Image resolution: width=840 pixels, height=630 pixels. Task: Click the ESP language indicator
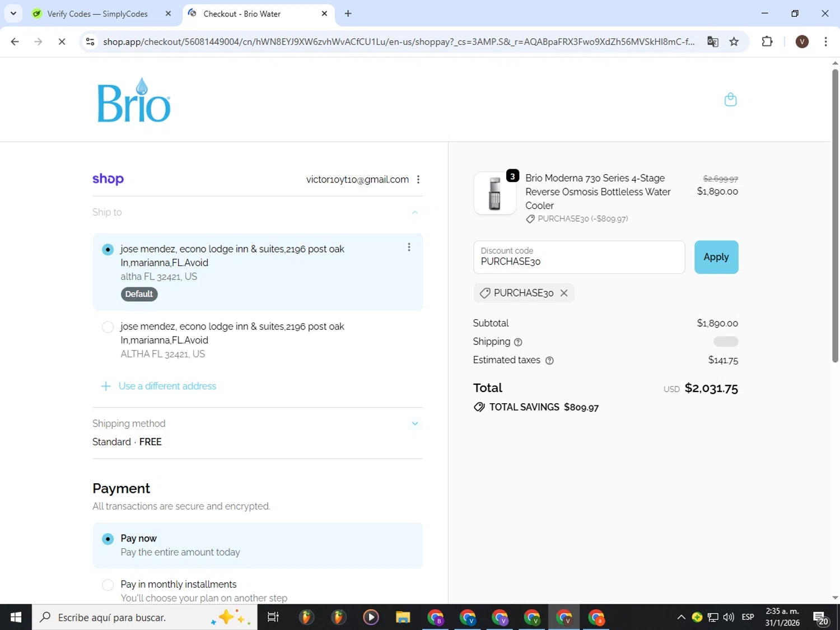[x=748, y=617]
